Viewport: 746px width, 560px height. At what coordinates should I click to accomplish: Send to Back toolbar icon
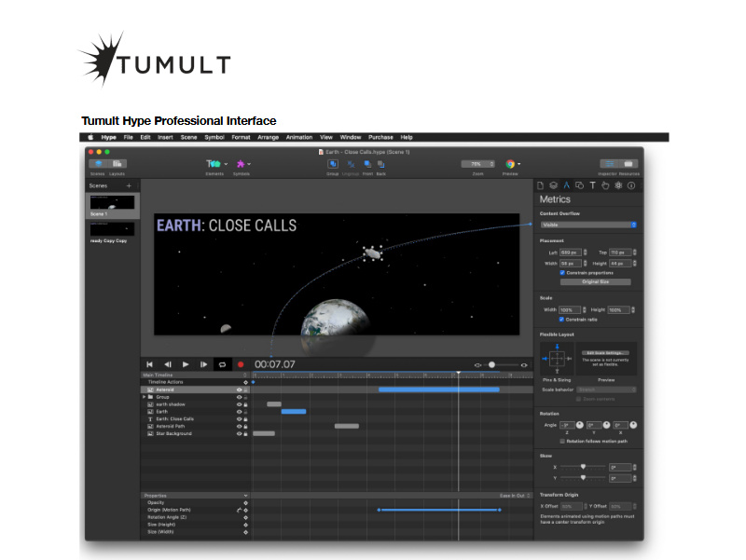381,164
